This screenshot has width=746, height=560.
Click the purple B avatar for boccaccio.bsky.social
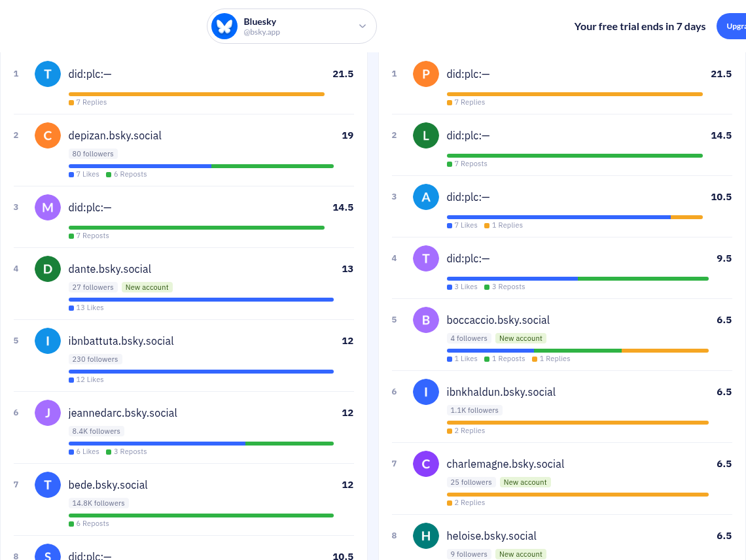pos(426,320)
